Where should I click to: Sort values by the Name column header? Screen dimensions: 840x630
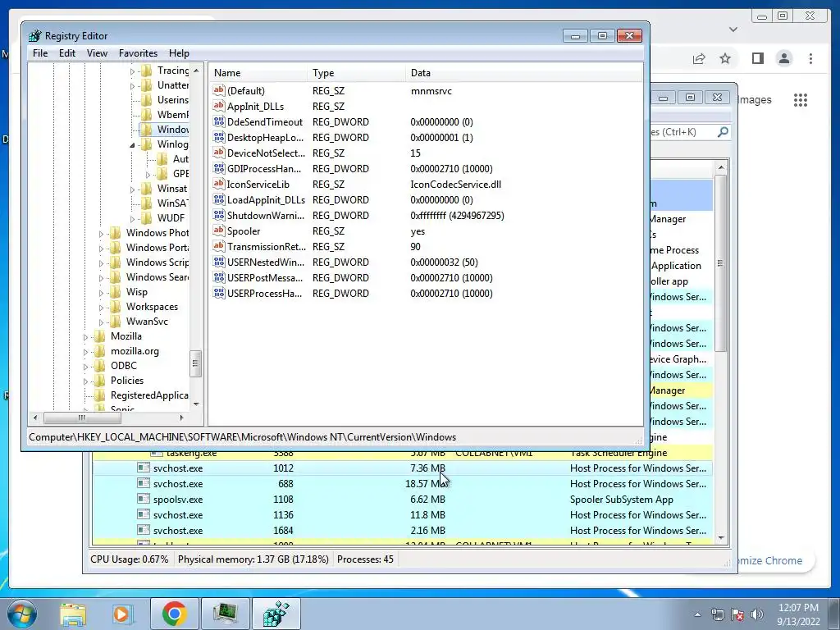click(258, 73)
